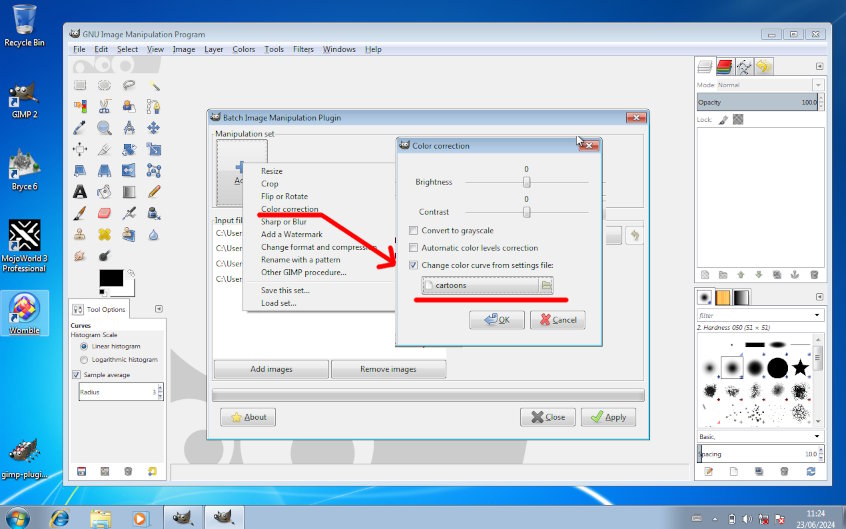Select the Scissors Select tool
The height and width of the screenshot is (529, 846).
coord(104,106)
